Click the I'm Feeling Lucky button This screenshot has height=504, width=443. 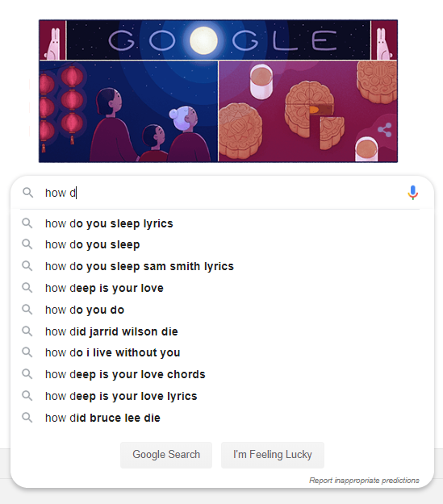click(x=273, y=455)
